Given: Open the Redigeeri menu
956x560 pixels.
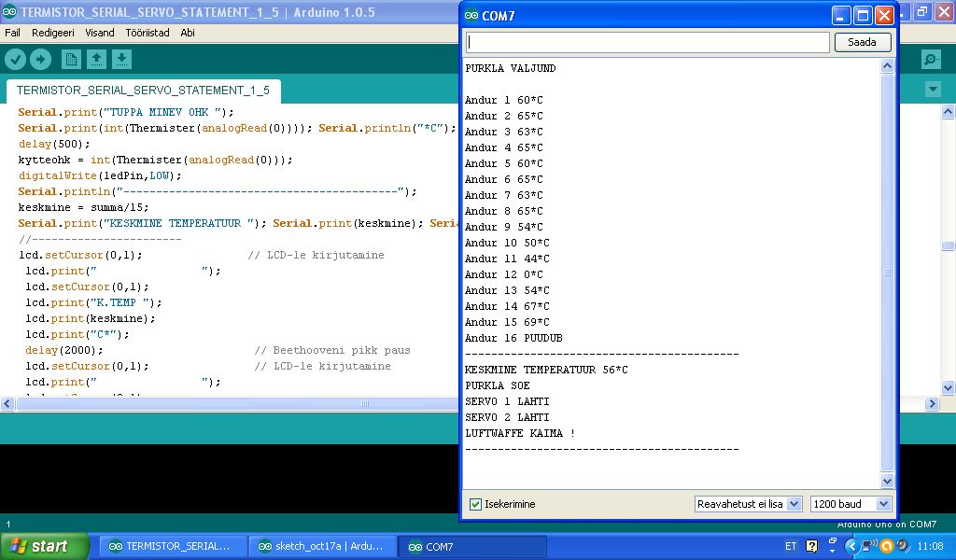Looking at the screenshot, I should (53, 33).
